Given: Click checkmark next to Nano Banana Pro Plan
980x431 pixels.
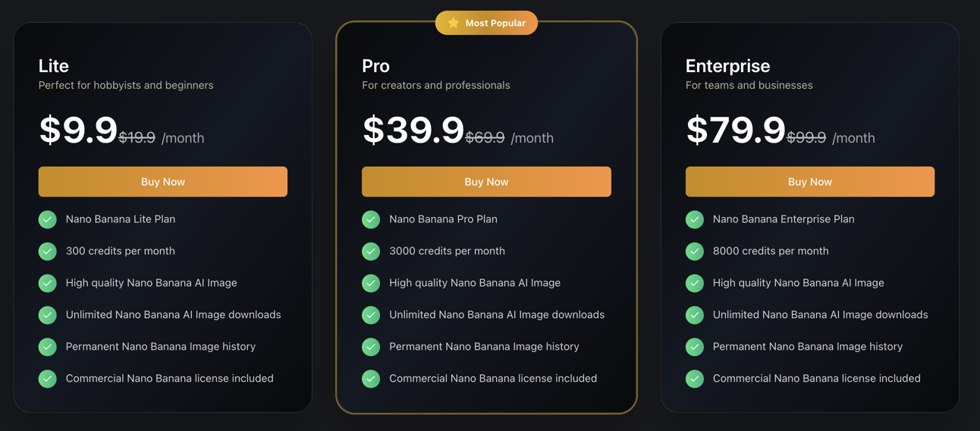Looking at the screenshot, I should click(371, 219).
